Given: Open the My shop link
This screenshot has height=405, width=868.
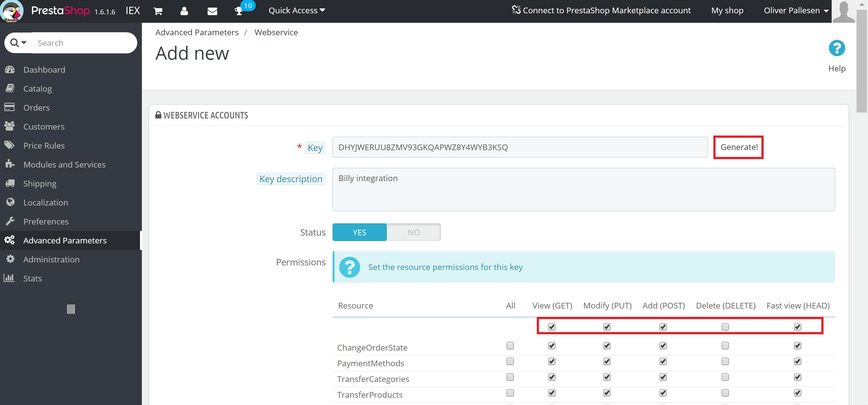Looking at the screenshot, I should [727, 10].
